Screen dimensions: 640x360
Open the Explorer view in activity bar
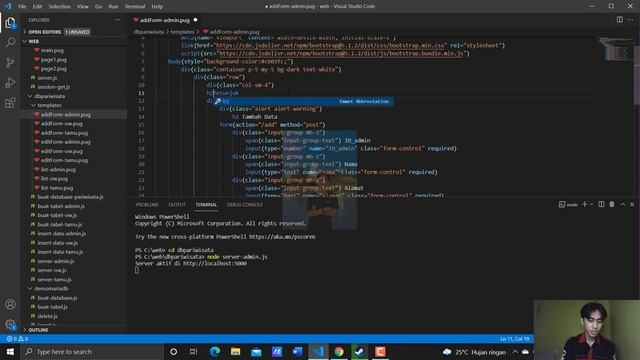pyautogui.click(x=10, y=23)
